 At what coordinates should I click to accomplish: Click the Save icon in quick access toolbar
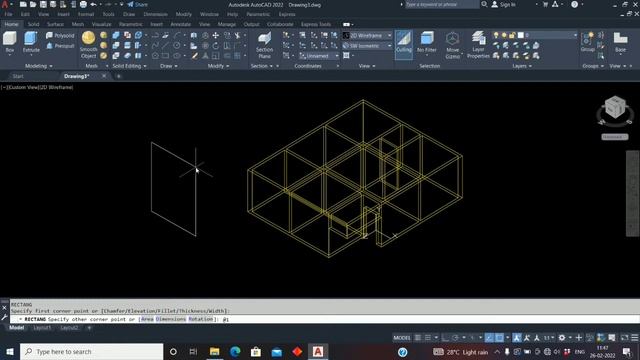tap(43, 4)
